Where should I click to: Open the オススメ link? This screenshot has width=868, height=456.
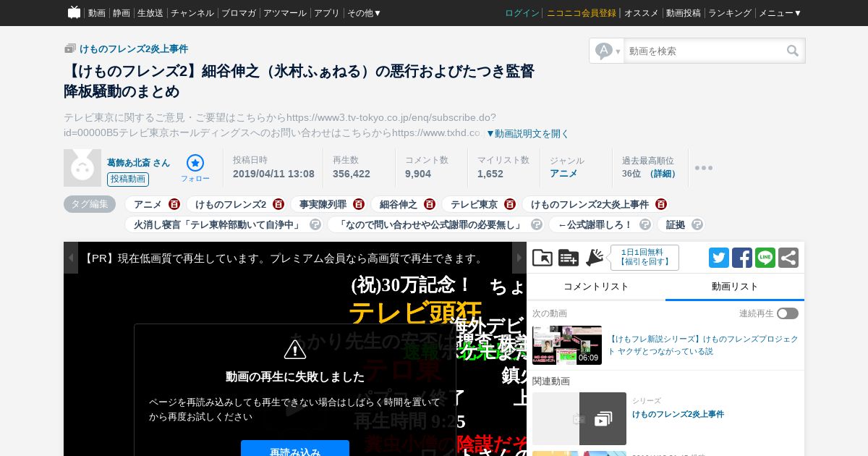point(642,13)
